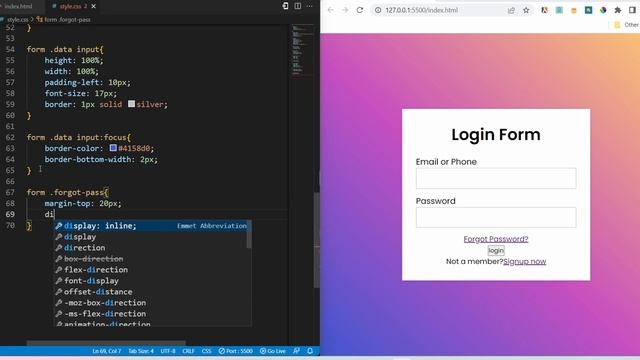Click Port : 5500 status item
Screen dimensions: 640x360
click(x=236, y=351)
